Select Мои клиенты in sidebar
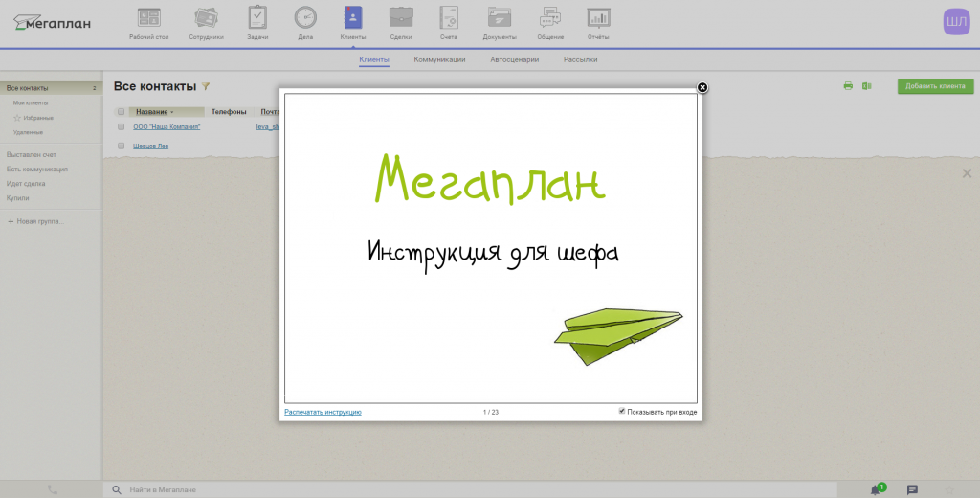 click(x=31, y=102)
